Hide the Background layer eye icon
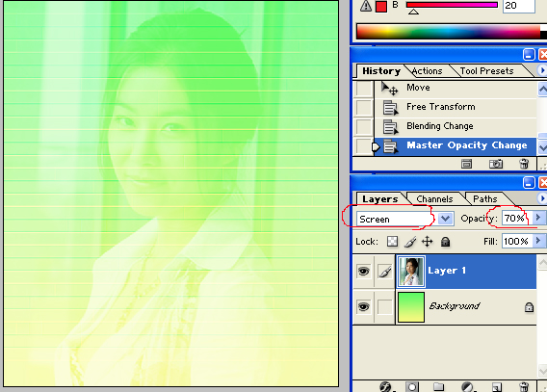The width and height of the screenshot is (547, 392). 363,307
